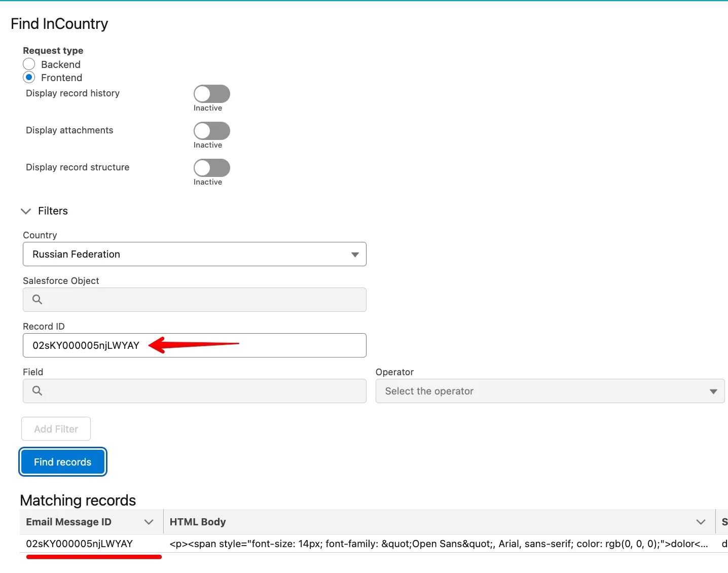
Task: Click the Field search magnifier icon
Action: click(37, 391)
